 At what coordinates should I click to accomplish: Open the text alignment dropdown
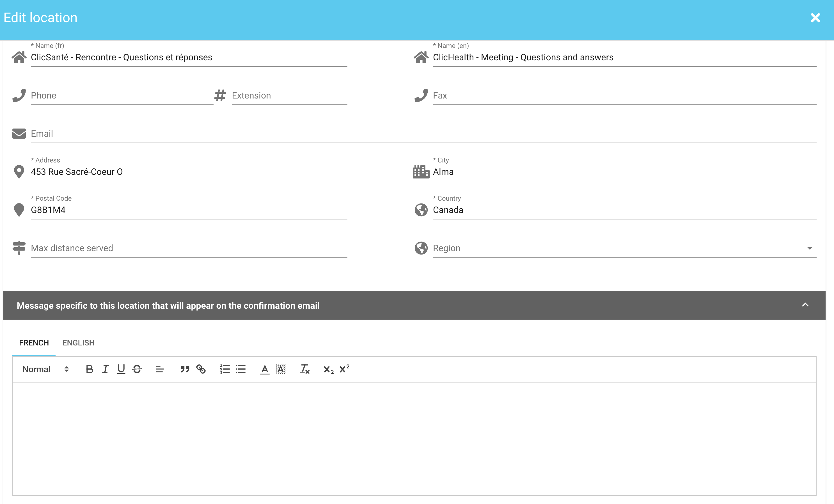coord(160,369)
